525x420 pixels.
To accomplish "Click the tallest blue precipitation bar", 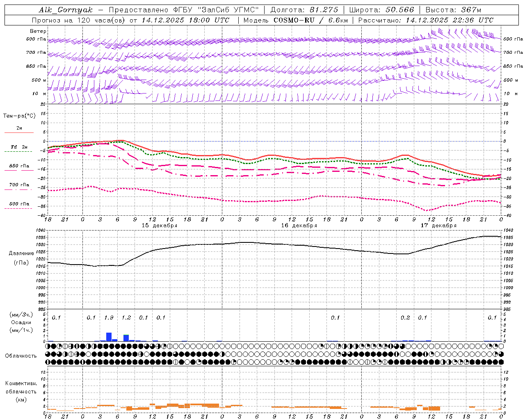I will point(109,337).
